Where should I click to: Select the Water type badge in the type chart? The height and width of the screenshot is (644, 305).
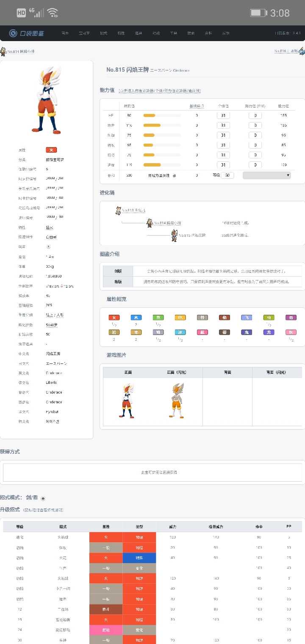point(136,317)
